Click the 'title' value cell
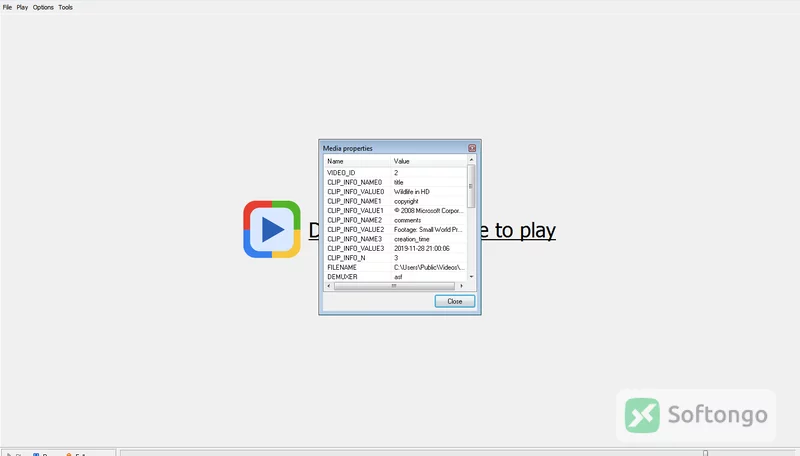This screenshot has height=456, width=800. click(398, 182)
